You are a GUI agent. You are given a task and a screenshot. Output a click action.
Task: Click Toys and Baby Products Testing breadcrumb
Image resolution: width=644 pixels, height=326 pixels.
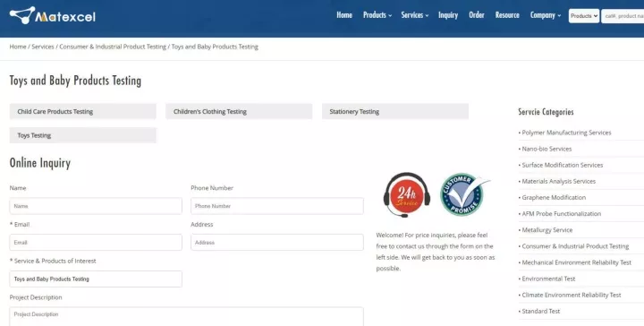[x=215, y=47]
